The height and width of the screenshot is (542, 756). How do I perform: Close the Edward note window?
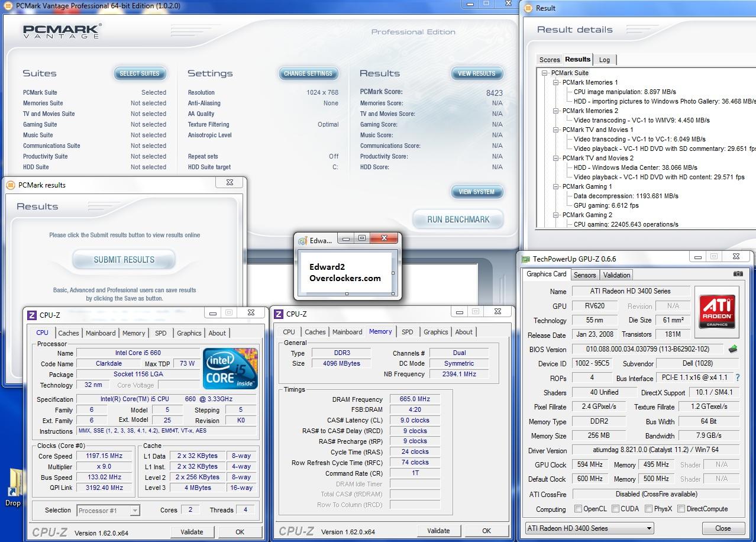pyautogui.click(x=384, y=238)
